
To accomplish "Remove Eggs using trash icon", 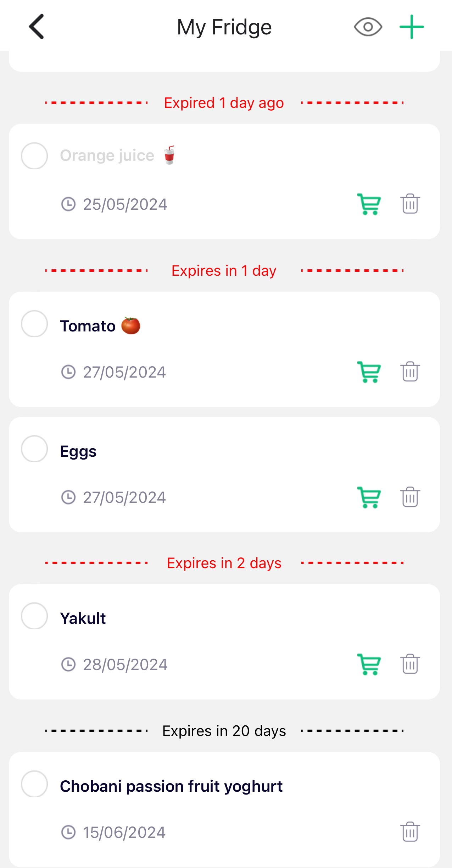I will click(x=410, y=497).
